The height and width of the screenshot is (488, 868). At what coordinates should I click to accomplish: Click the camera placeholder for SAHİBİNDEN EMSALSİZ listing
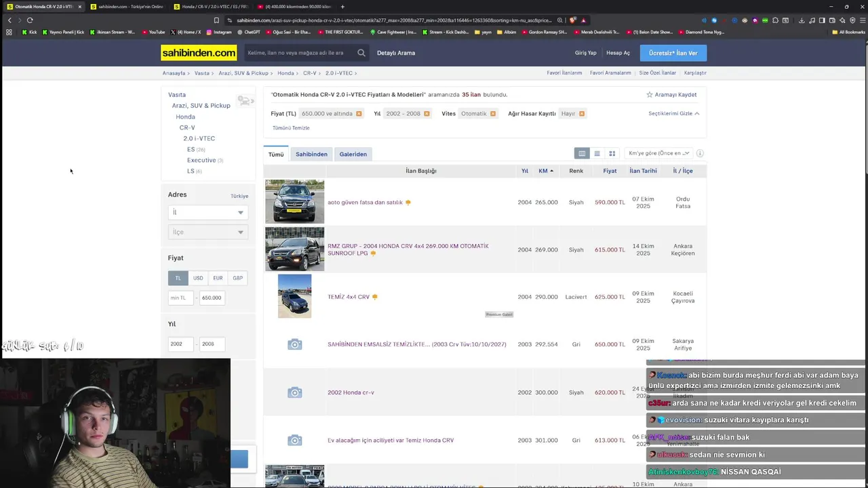[294, 344]
